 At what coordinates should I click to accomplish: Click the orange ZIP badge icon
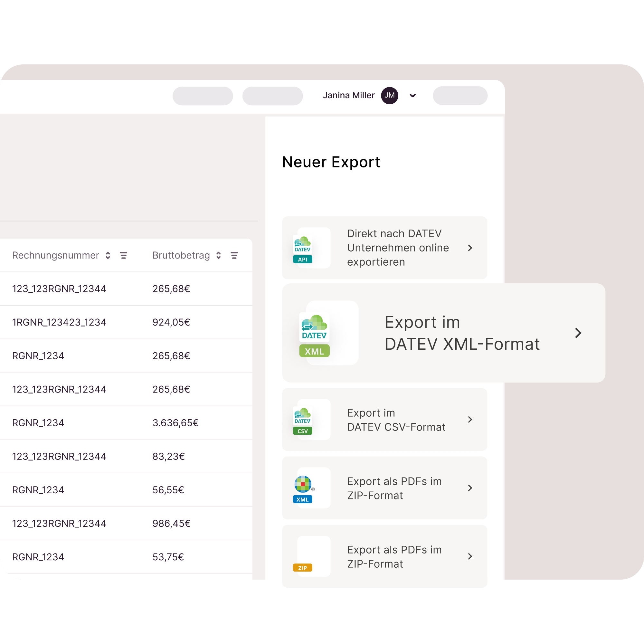303,568
